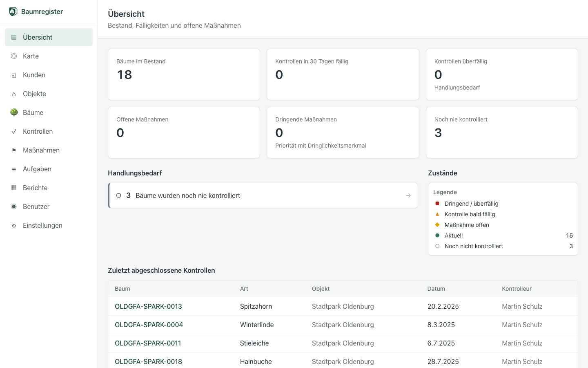Click the green Aktuell legend dot
The height and width of the screenshot is (368, 588).
pos(437,236)
